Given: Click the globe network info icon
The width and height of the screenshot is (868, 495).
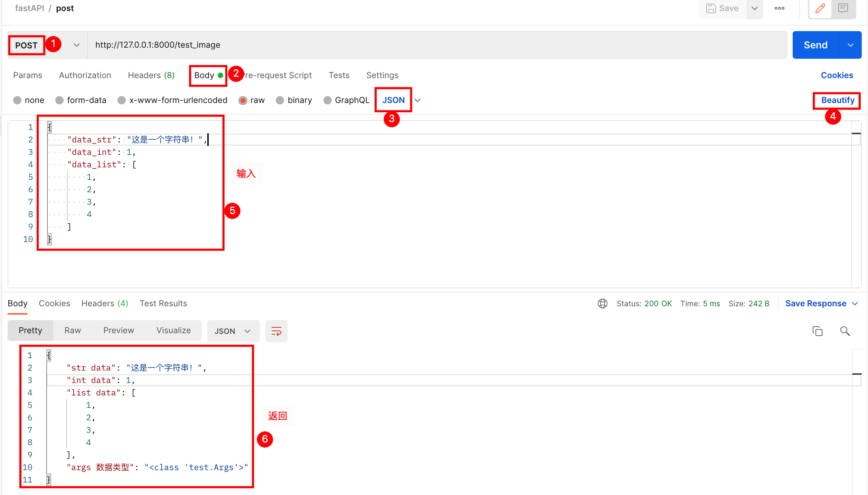Looking at the screenshot, I should click(x=602, y=303).
